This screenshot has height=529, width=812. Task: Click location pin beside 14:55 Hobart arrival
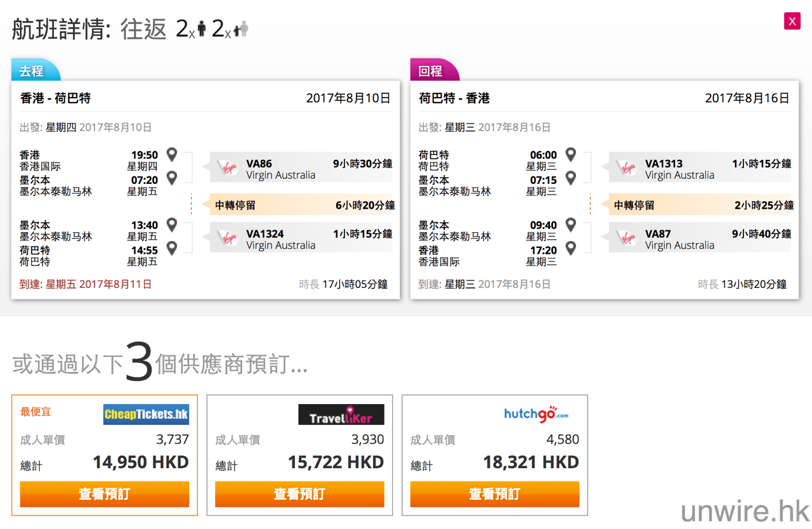pos(171,248)
